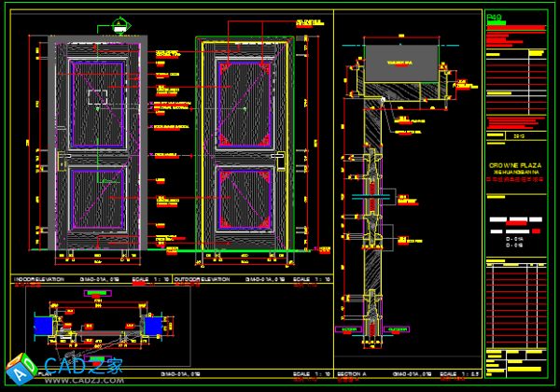Click the green P49 logo in title block

[494, 17]
